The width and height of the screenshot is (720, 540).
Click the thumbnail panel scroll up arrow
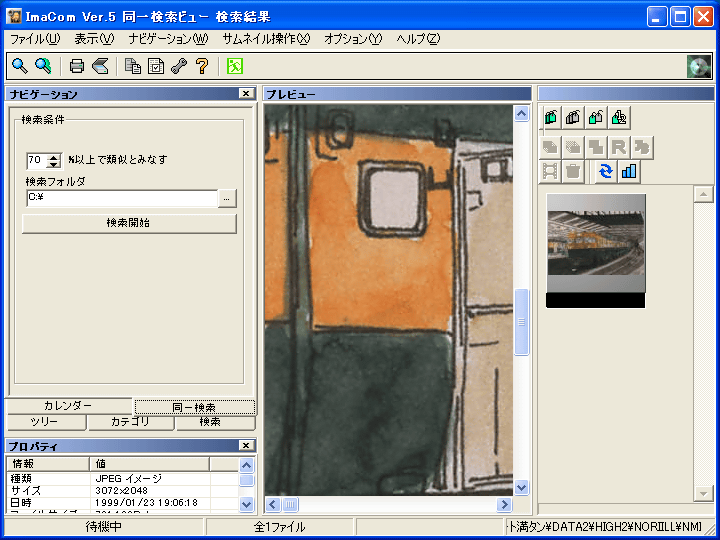pyautogui.click(x=703, y=194)
